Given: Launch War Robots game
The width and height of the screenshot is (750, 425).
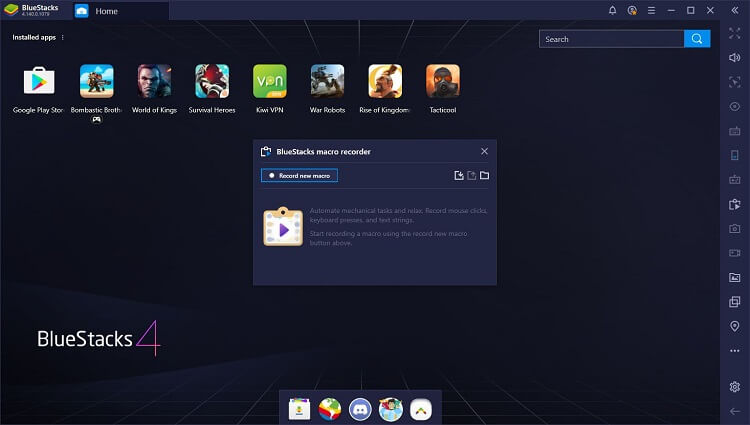Looking at the screenshot, I should coord(327,81).
